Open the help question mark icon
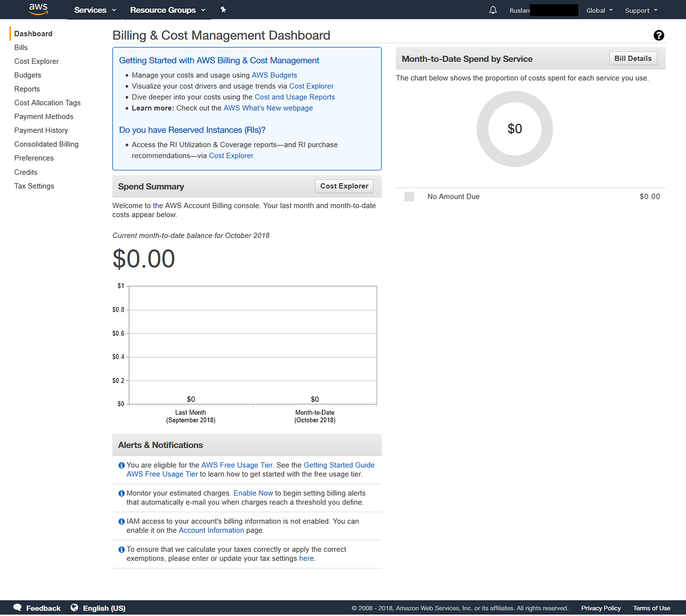Image resolution: width=686 pixels, height=616 pixels. coord(659,35)
